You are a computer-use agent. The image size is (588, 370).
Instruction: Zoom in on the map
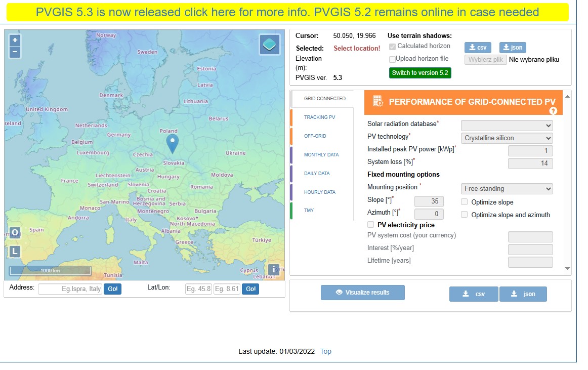click(15, 40)
